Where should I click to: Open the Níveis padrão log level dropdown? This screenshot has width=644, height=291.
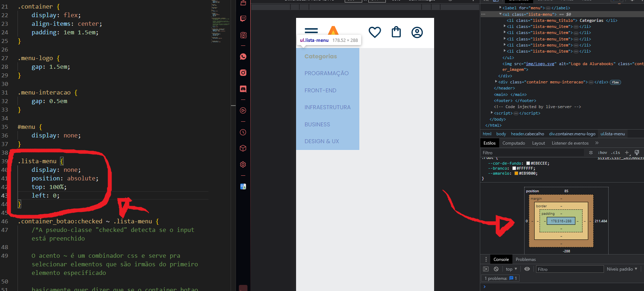coord(622,269)
